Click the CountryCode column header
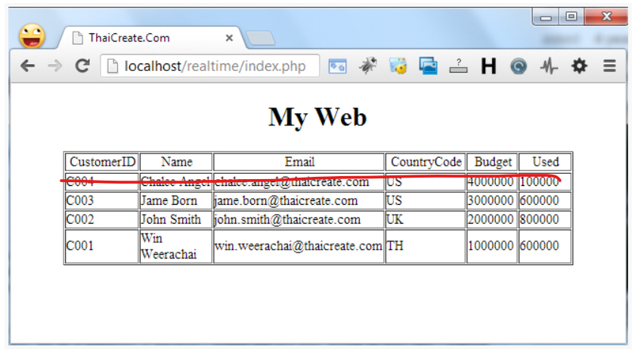The height and width of the screenshot is (356, 644). point(426,162)
